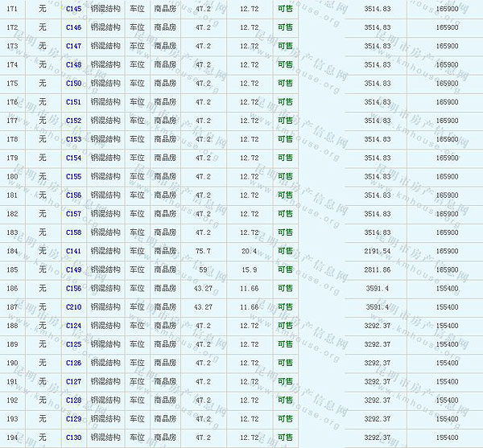
Task: Click row number 190 cell
Action: [12, 363]
